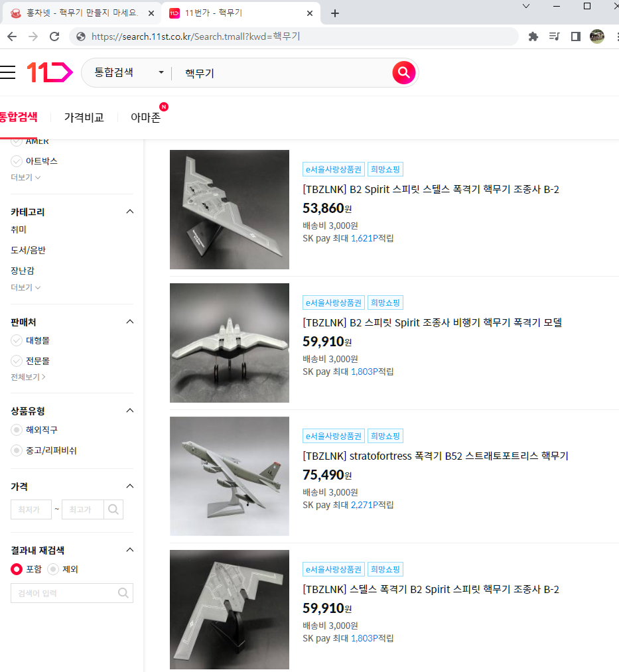Collapse the 상품유형 filter section
The height and width of the screenshot is (672, 619).
130,411
